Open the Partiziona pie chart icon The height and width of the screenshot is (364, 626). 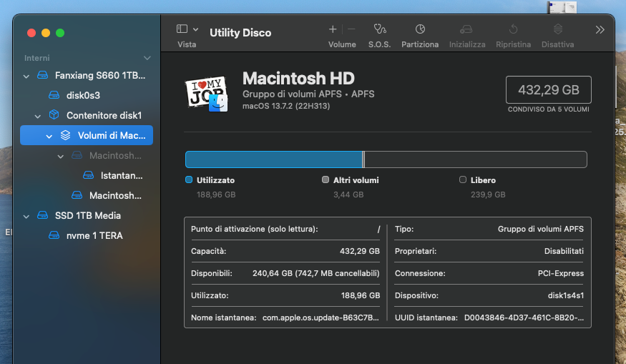click(x=420, y=29)
